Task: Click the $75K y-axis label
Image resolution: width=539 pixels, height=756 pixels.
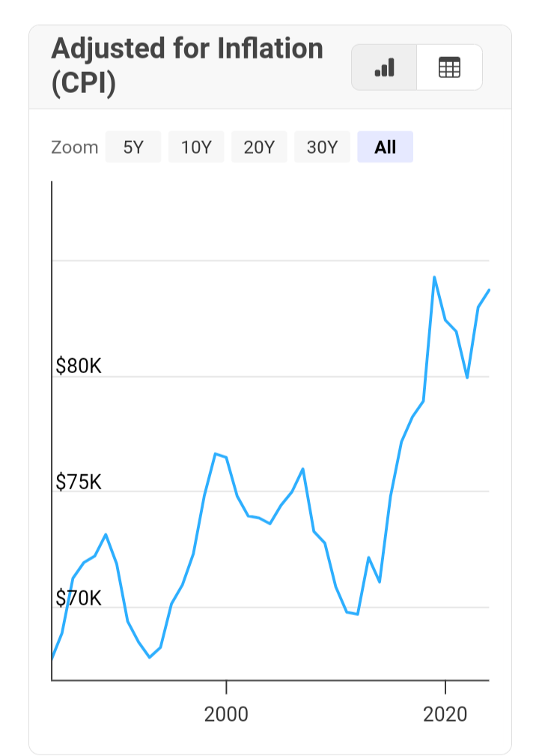Action: pyautogui.click(x=79, y=482)
